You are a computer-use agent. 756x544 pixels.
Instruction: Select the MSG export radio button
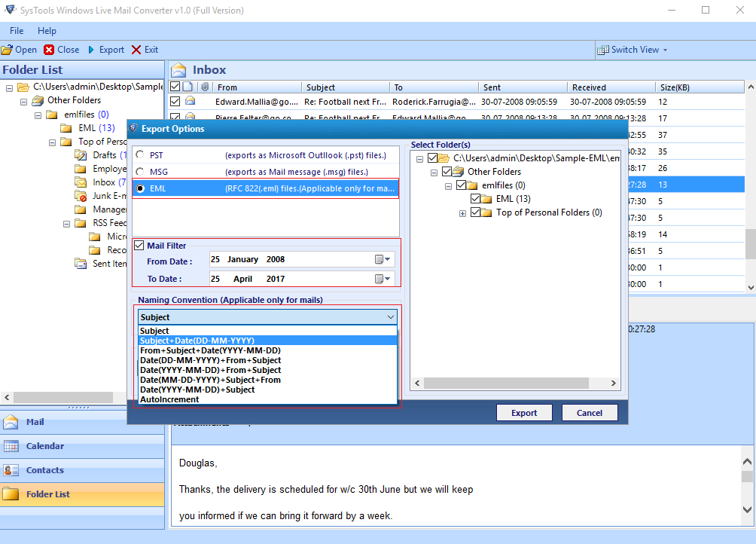(x=140, y=171)
